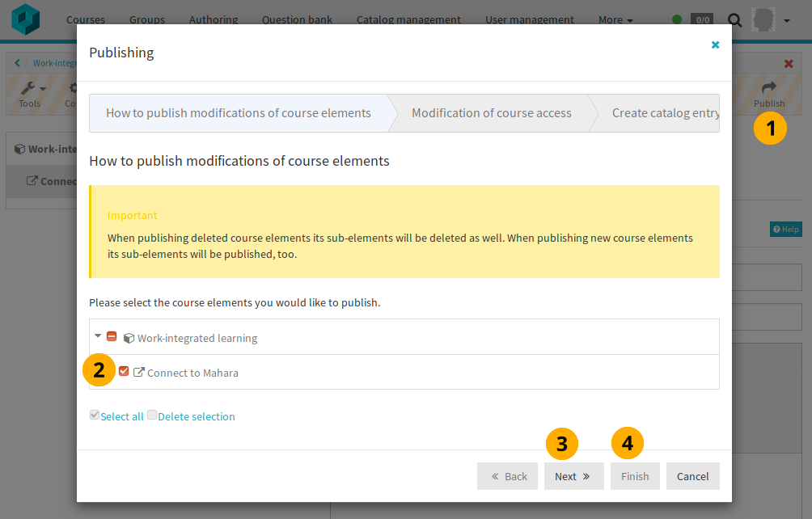
Task: Expand the user profile dropdown caret
Action: click(787, 19)
